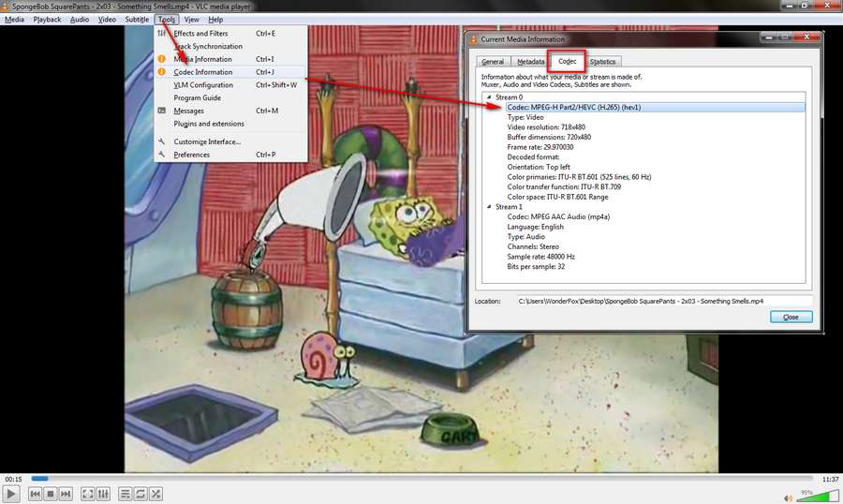Viewport: 843px width, 504px height.
Task: Open the Media menu
Action: [x=14, y=20]
